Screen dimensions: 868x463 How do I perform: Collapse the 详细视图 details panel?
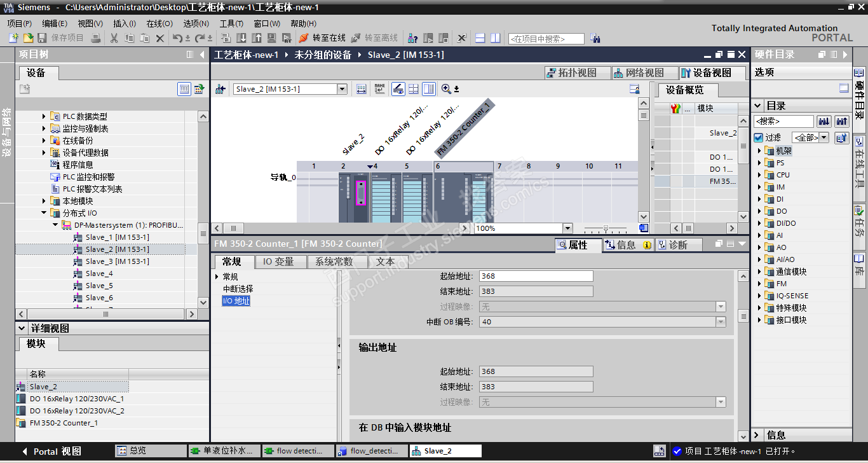coord(21,328)
